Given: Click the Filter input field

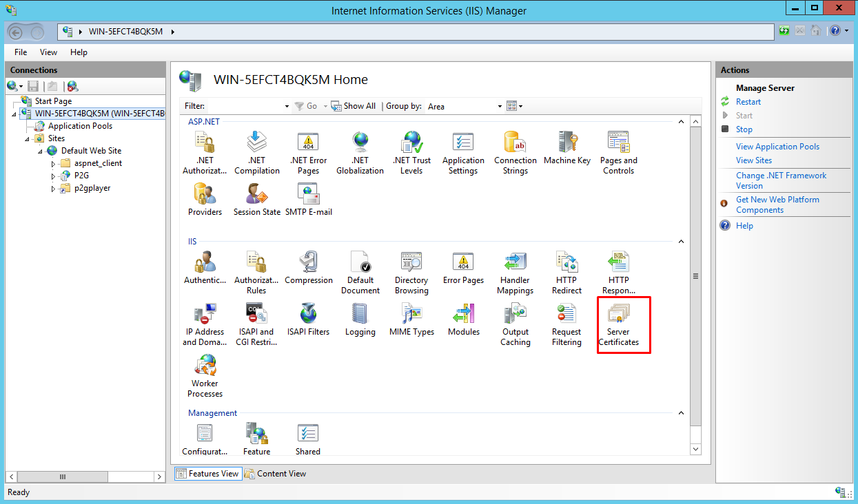Looking at the screenshot, I should tap(245, 106).
